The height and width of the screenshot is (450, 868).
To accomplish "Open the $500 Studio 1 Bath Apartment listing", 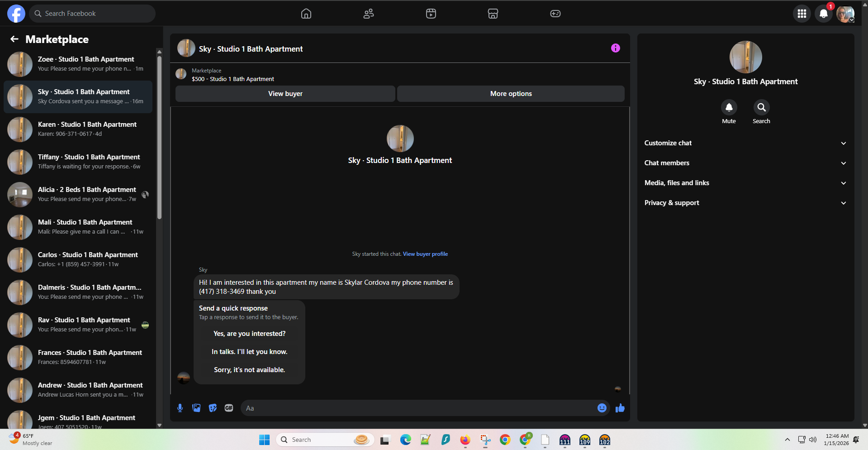I will 233,79.
